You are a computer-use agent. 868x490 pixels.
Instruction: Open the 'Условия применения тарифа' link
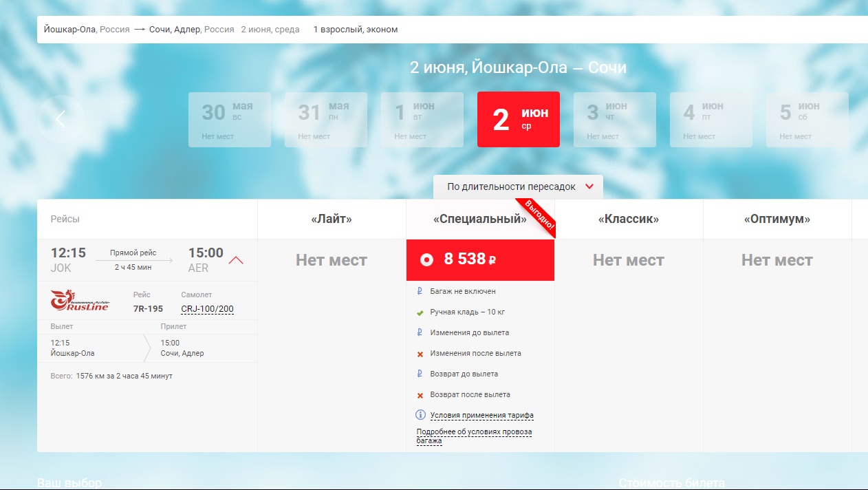(481, 416)
